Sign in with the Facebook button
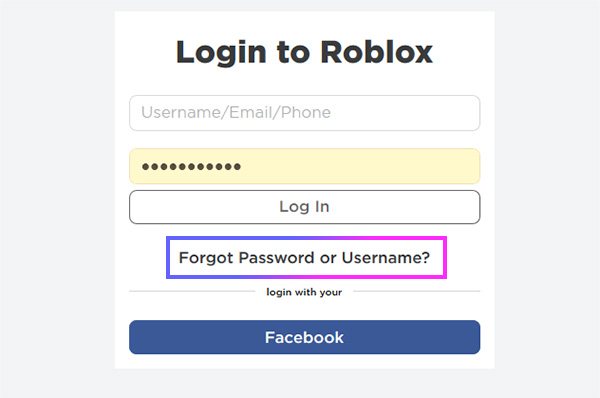 (305, 337)
